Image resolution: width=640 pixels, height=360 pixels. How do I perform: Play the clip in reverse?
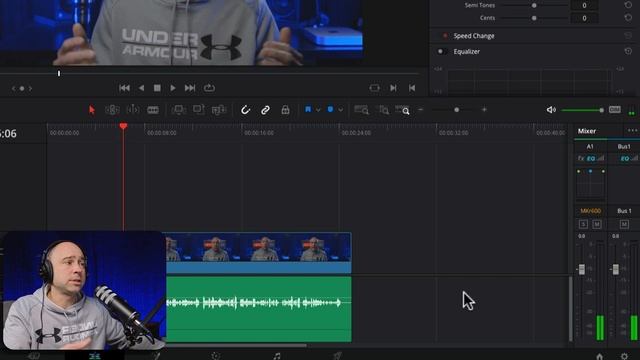(x=141, y=88)
